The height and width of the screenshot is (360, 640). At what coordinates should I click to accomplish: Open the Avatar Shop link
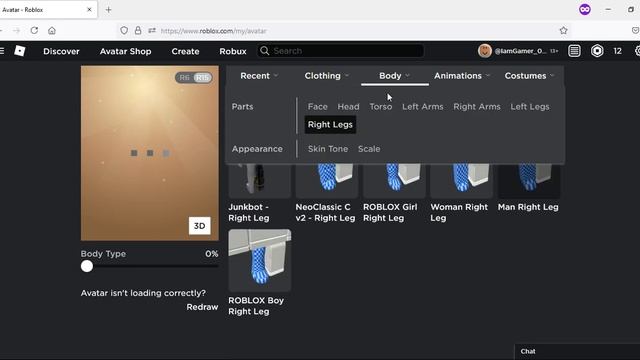click(x=125, y=51)
